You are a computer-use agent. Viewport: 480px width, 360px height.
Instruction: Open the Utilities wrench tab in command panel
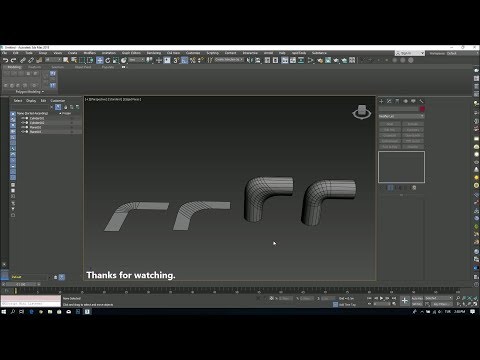pos(421,101)
